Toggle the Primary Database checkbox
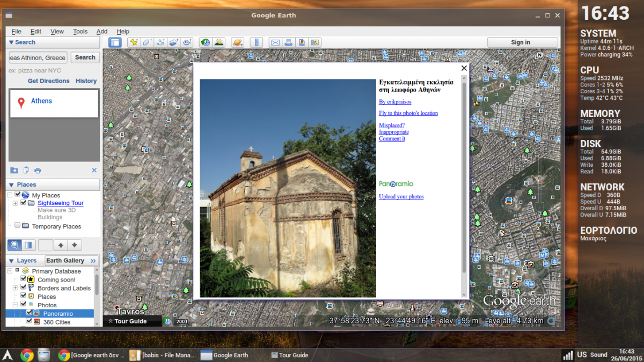Screen dimensions: 644x362 (x=17, y=271)
